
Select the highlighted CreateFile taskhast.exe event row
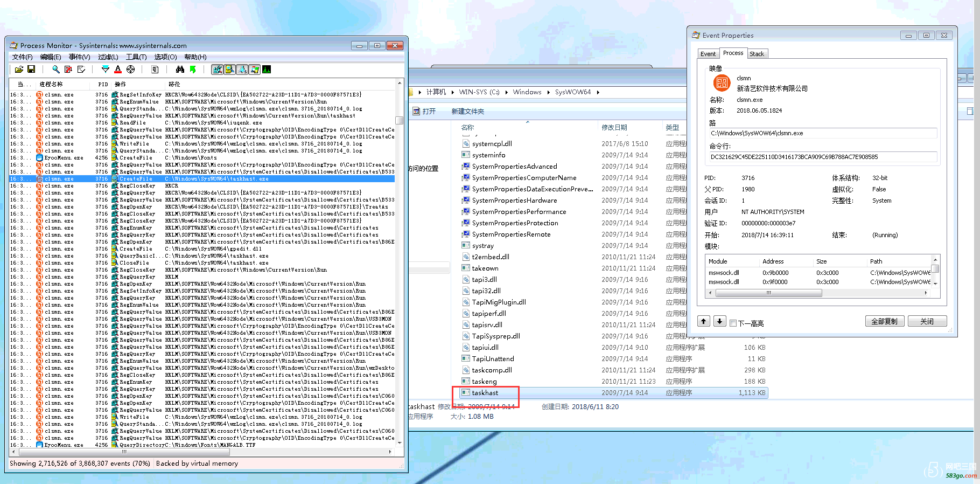202,178
